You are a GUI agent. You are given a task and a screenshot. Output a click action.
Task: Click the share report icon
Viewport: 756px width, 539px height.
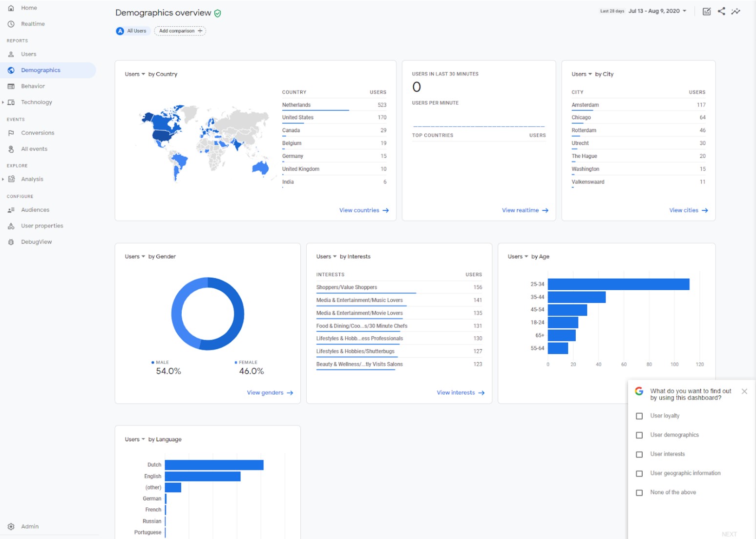721,11
